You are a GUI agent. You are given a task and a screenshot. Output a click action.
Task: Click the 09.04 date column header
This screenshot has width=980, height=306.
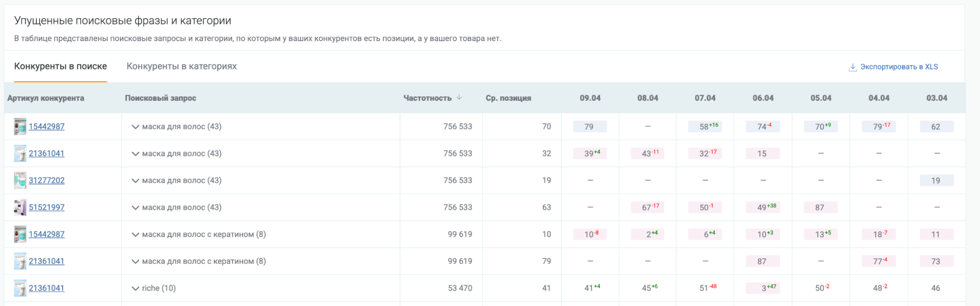590,98
